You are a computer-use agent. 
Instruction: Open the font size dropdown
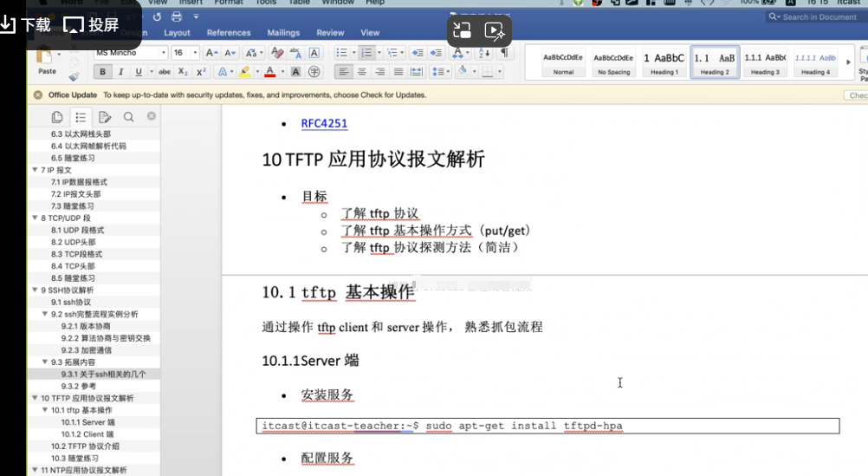pyautogui.click(x=185, y=53)
